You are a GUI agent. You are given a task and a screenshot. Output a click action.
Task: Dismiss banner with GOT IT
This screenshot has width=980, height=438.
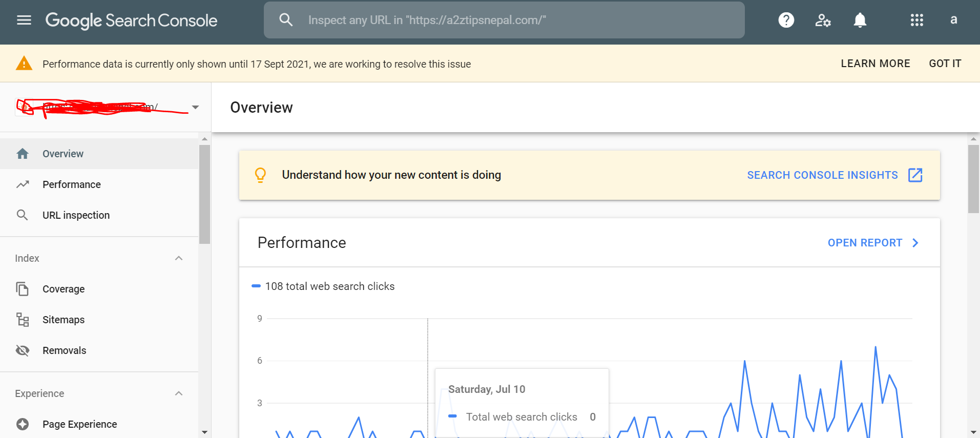pos(945,64)
